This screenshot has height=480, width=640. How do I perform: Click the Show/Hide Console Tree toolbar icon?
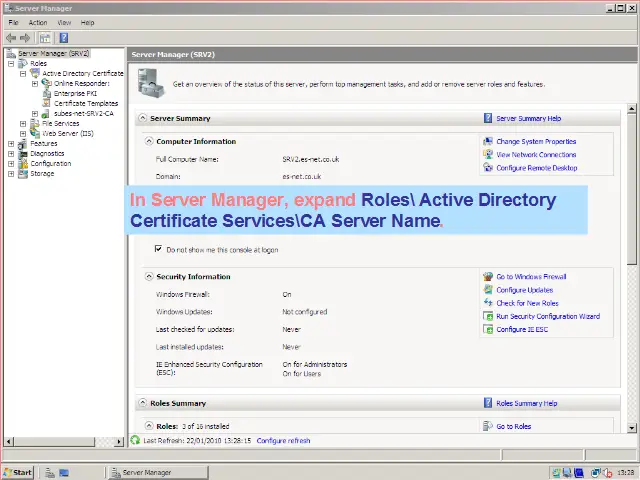coord(45,38)
